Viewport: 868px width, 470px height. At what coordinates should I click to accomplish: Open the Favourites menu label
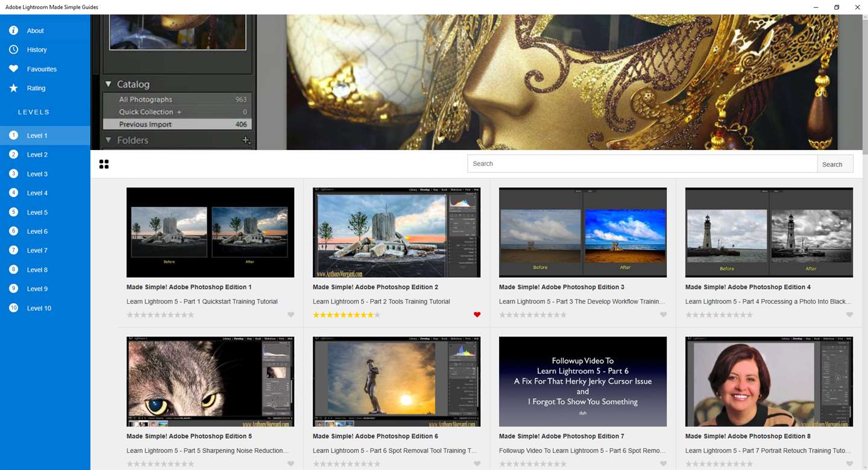point(42,69)
